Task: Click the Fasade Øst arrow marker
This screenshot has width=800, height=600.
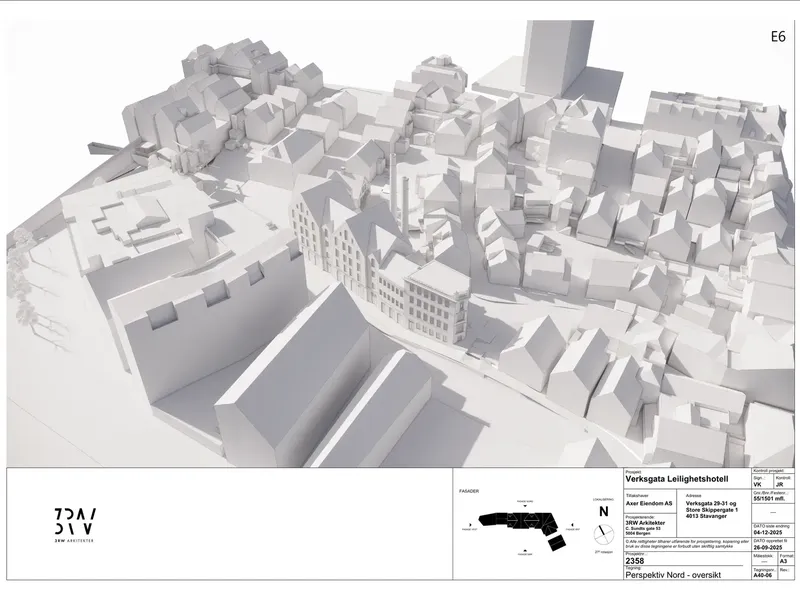Action: pos(572,524)
